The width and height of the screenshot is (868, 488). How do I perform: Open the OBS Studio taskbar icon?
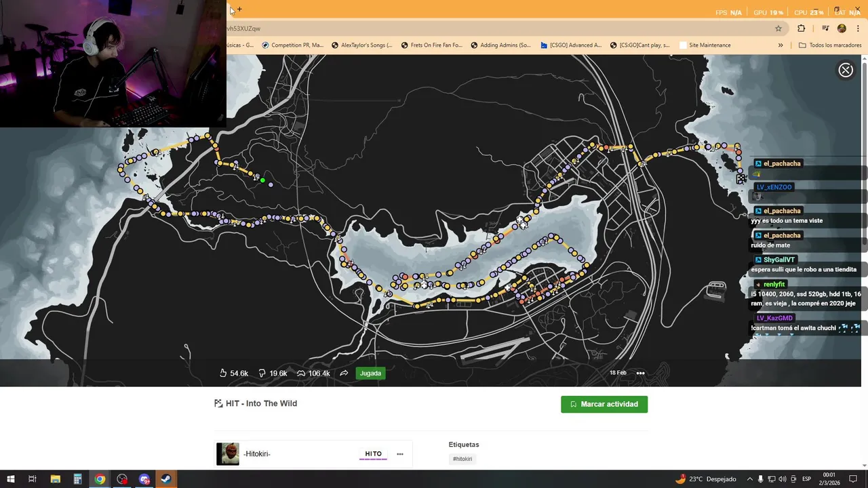122,479
